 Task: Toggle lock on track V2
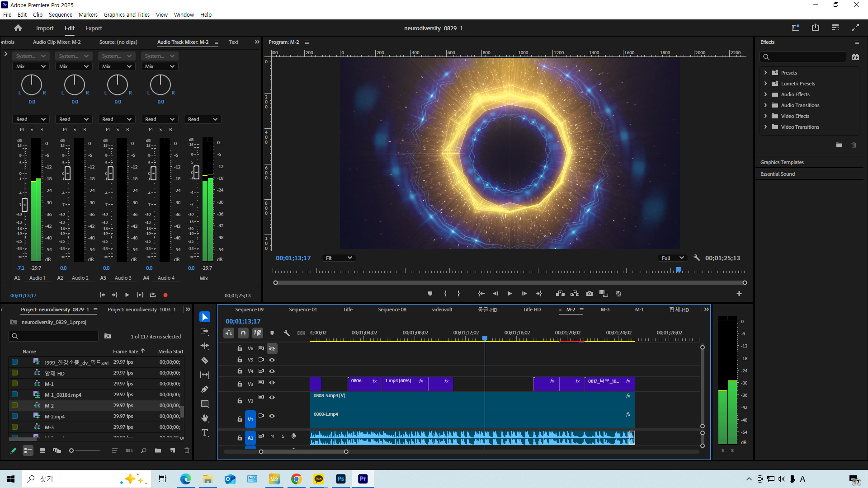point(240,401)
